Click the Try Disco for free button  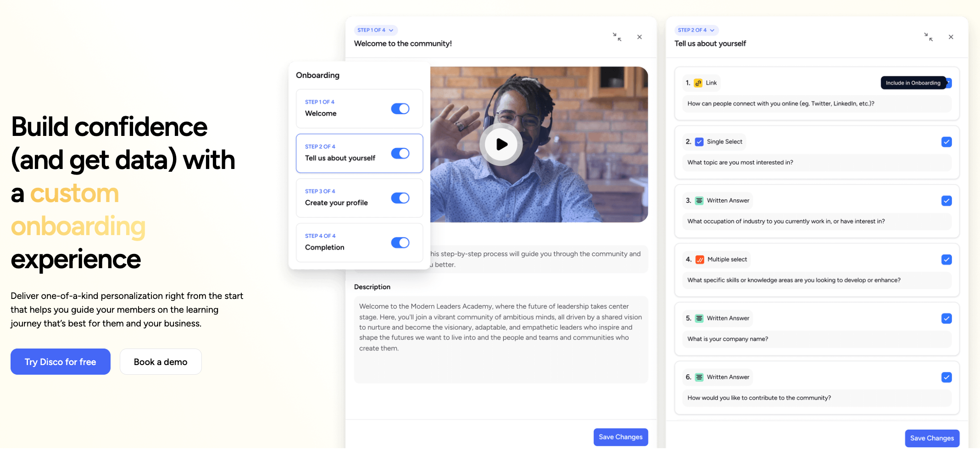(60, 361)
